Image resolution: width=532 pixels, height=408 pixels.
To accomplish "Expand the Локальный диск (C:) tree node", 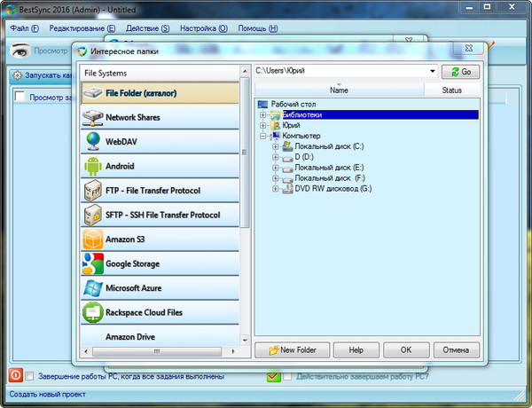I will 275,145.
